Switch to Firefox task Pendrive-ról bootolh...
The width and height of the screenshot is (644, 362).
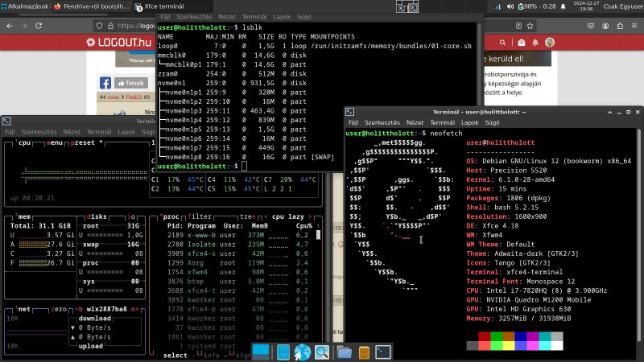(91, 6)
